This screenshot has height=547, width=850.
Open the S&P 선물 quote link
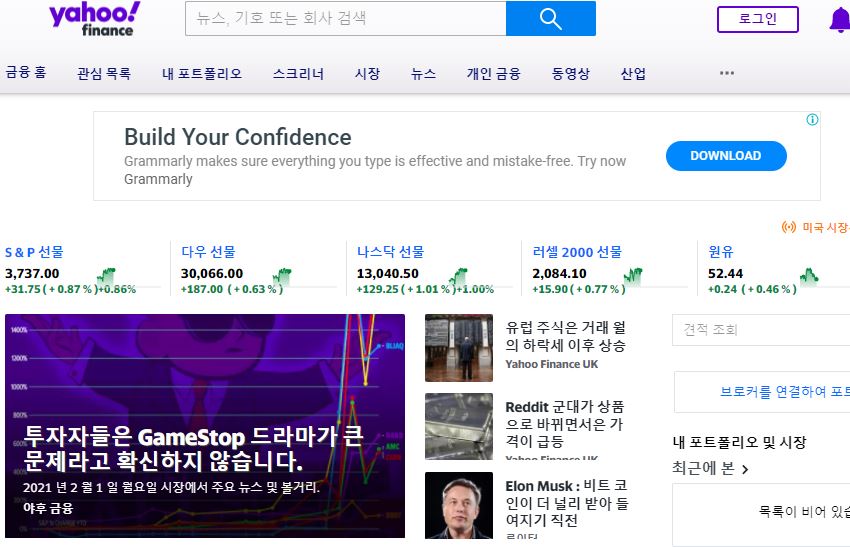(34, 252)
